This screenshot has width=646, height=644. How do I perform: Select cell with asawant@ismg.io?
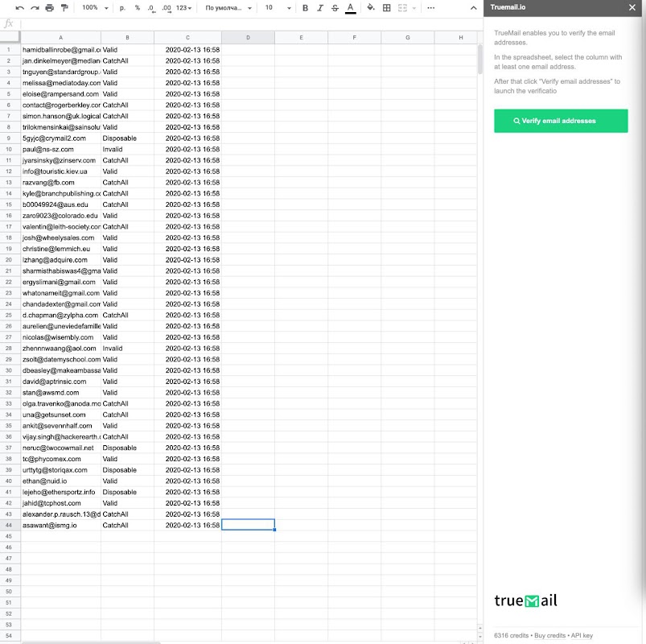(x=60, y=525)
